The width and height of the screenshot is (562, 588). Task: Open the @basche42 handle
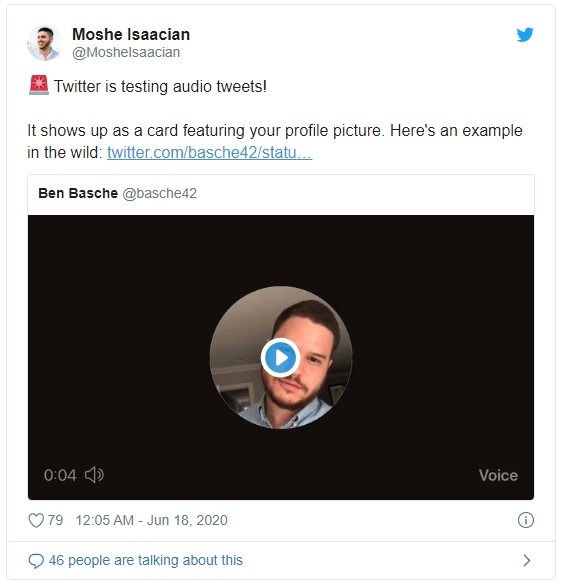click(159, 194)
